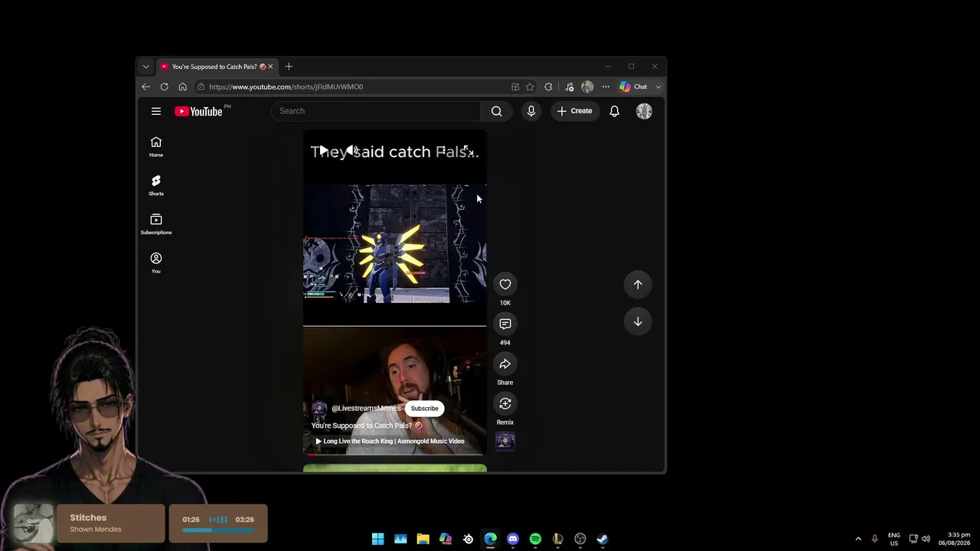This screenshot has height=551, width=980.
Task: Open the You page in the sidebar
Action: [x=156, y=262]
